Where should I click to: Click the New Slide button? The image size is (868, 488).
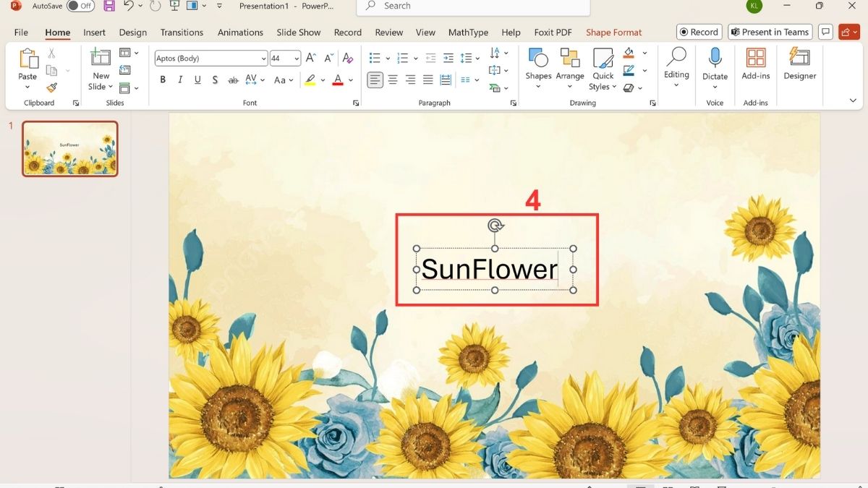pyautogui.click(x=101, y=69)
